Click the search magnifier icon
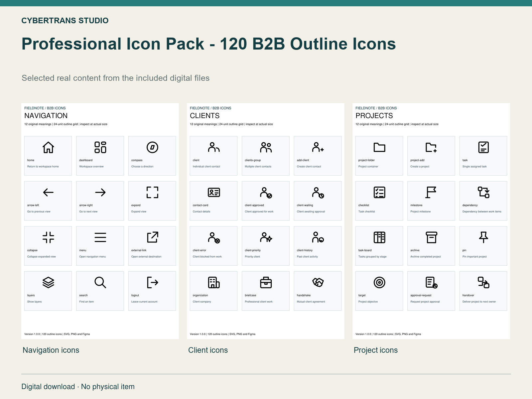 click(100, 282)
